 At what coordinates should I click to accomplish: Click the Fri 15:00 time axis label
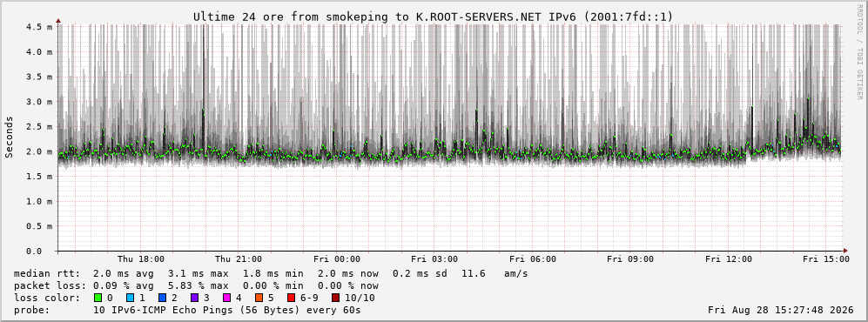pyautogui.click(x=826, y=259)
